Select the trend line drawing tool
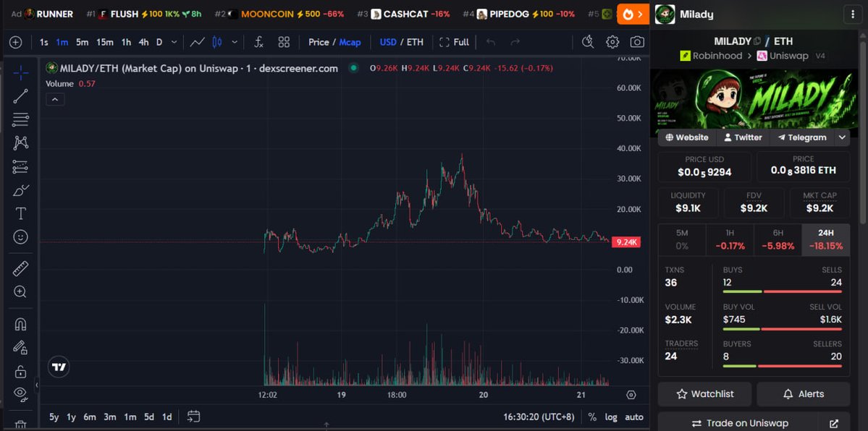Image resolution: width=868 pixels, height=431 pixels. [x=20, y=96]
